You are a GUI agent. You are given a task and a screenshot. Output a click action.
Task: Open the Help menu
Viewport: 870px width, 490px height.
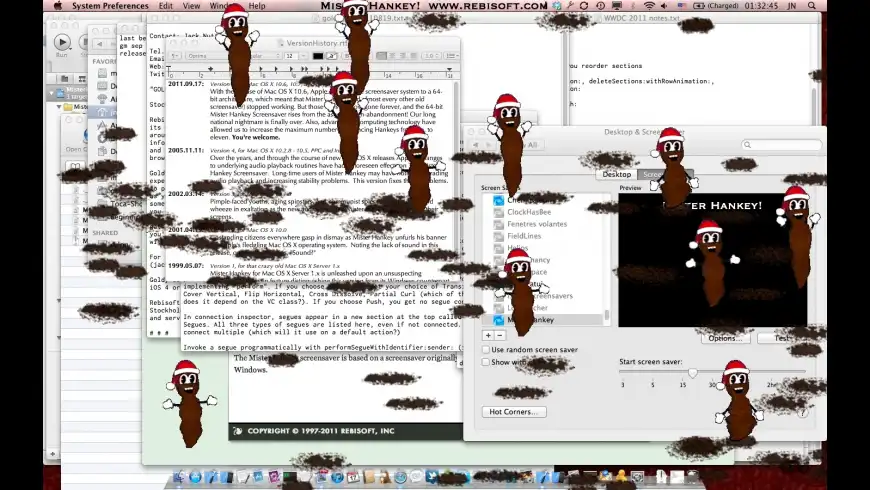[x=257, y=6]
